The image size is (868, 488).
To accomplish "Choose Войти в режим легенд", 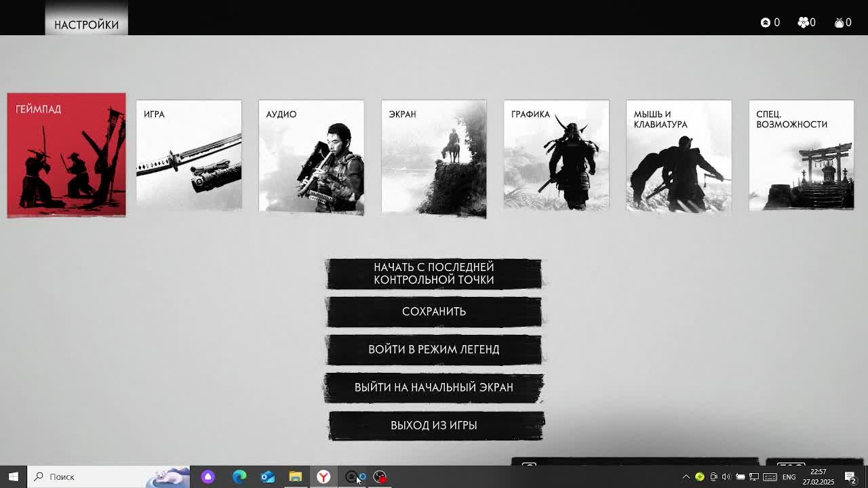I will pyautogui.click(x=434, y=350).
